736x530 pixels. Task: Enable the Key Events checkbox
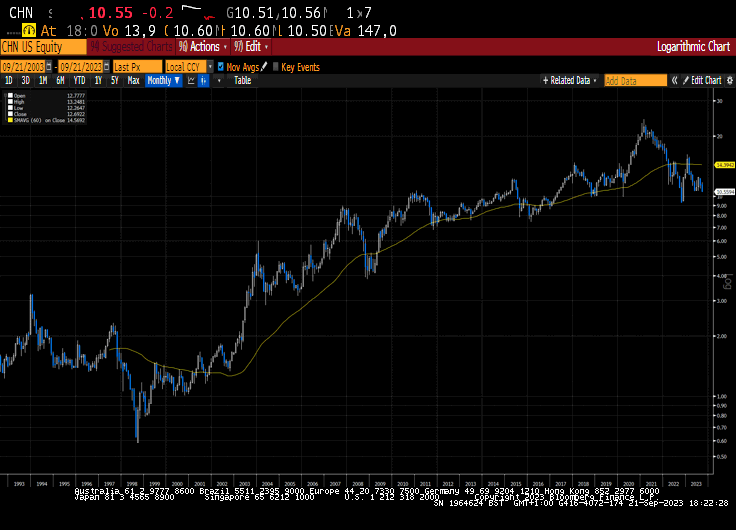click(276, 67)
